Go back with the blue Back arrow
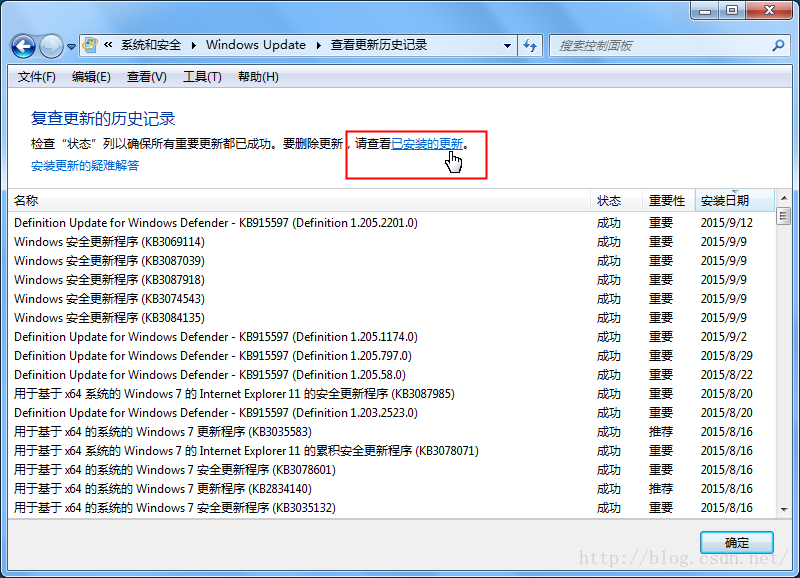The height and width of the screenshot is (578, 800). point(23,46)
